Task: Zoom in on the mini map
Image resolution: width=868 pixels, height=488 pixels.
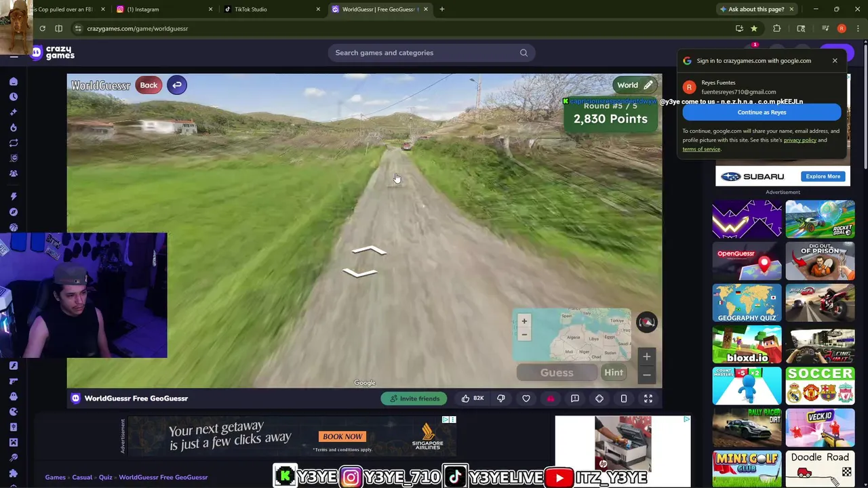Action: point(524,321)
